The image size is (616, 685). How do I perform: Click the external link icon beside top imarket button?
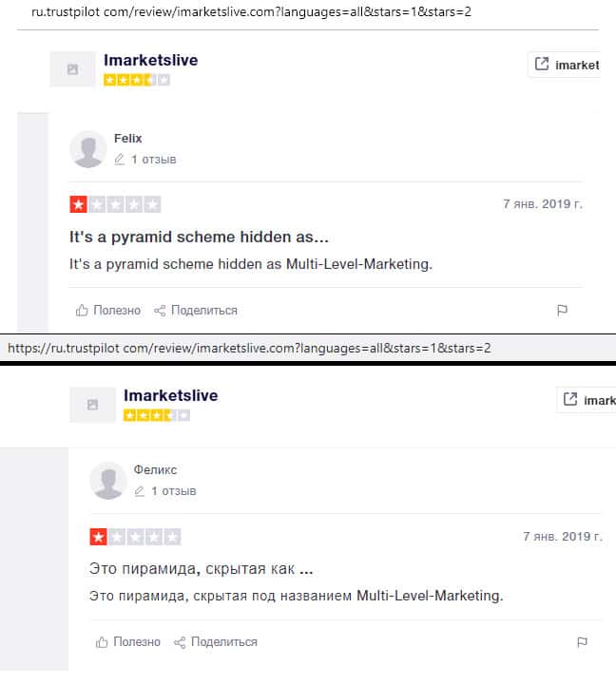[542, 65]
